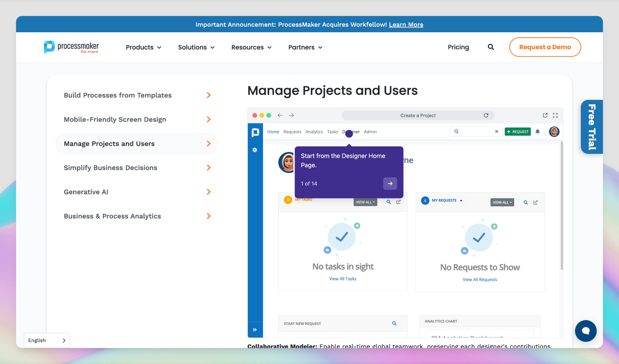This screenshot has width=619, height=364.
Task: Expand demo sidebar with double-chevron icon
Action: (255, 330)
